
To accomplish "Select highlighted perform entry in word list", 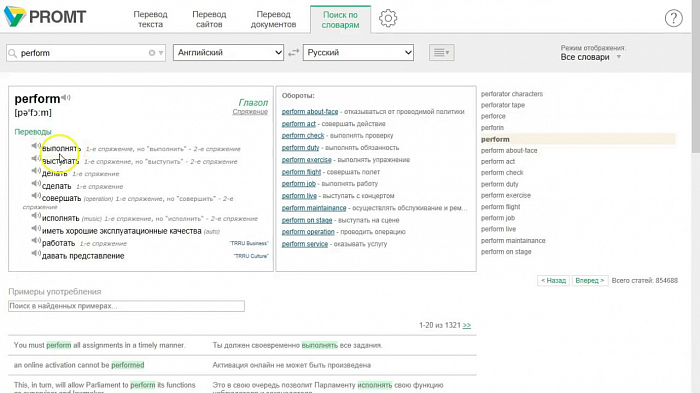I will [578, 139].
